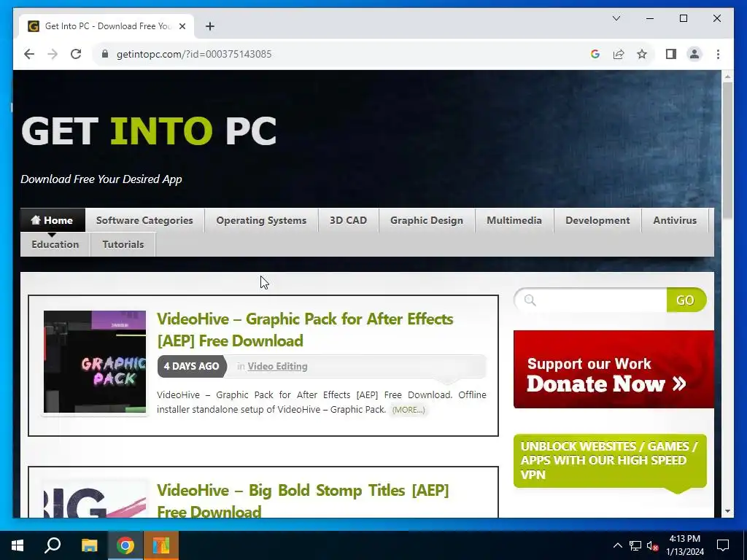Click the page scrollbar up arrow

point(727,76)
